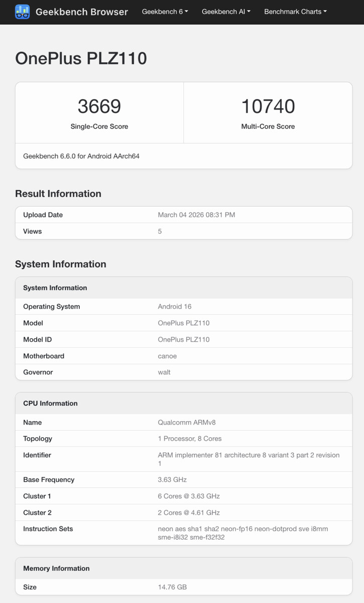Open the Benchmark Charts dropdown
Screen dimensions: 364x603
tap(295, 12)
